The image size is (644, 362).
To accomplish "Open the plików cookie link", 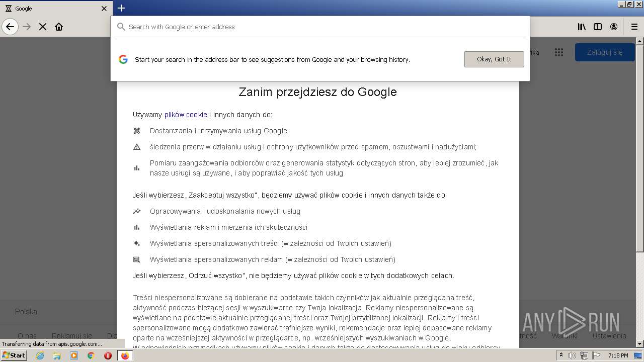I will tap(186, 115).
